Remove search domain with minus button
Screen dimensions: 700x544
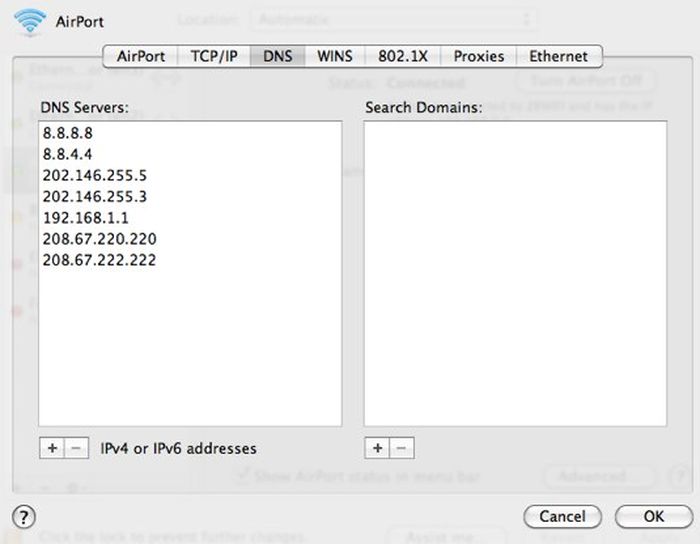point(402,448)
